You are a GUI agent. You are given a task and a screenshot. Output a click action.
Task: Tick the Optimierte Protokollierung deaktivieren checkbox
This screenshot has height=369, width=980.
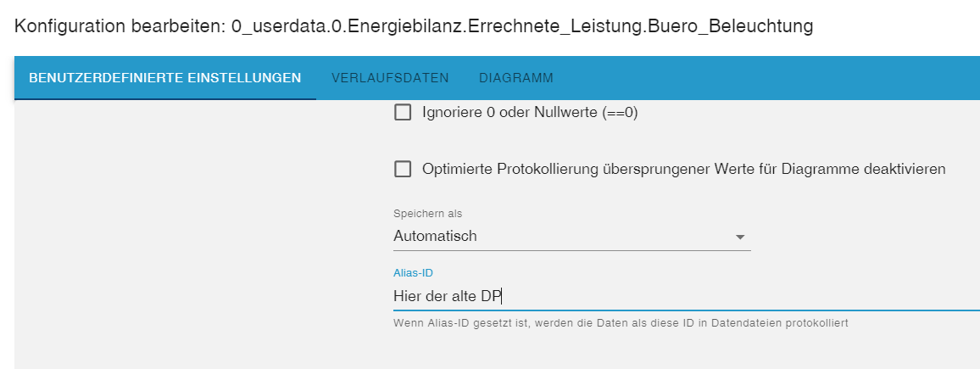(x=403, y=170)
